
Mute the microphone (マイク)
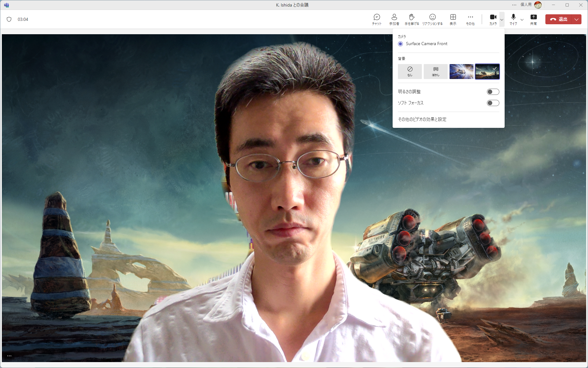[513, 19]
